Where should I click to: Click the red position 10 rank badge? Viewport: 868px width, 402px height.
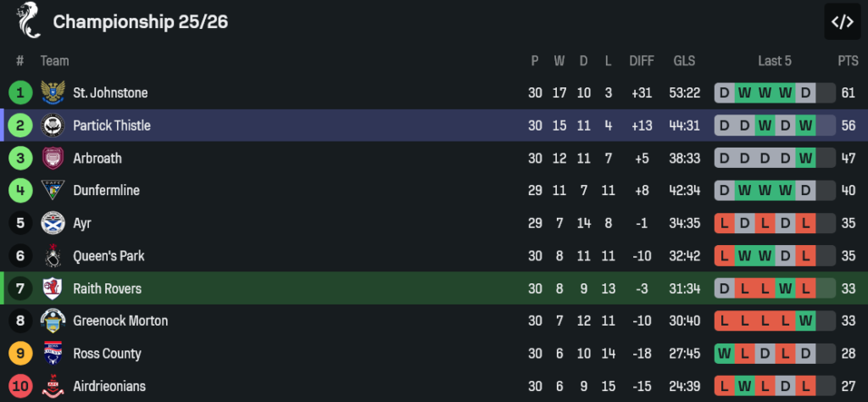(19, 387)
